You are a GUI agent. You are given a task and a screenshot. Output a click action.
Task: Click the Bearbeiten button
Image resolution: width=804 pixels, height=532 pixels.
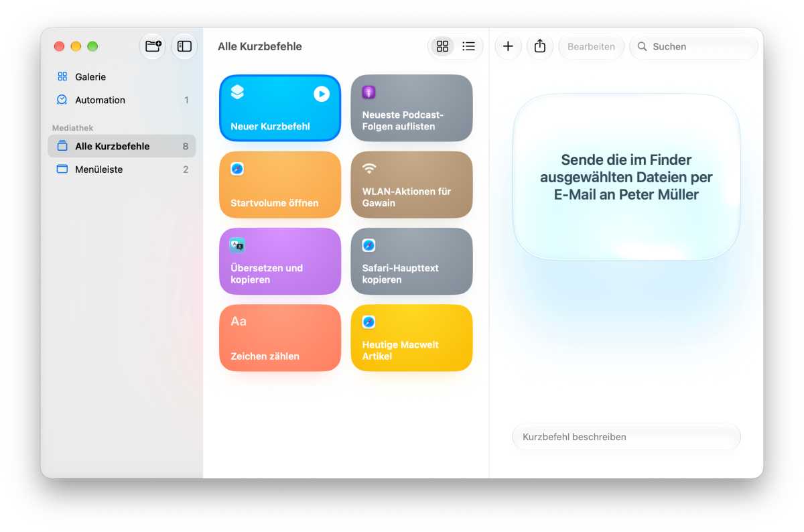(x=591, y=46)
